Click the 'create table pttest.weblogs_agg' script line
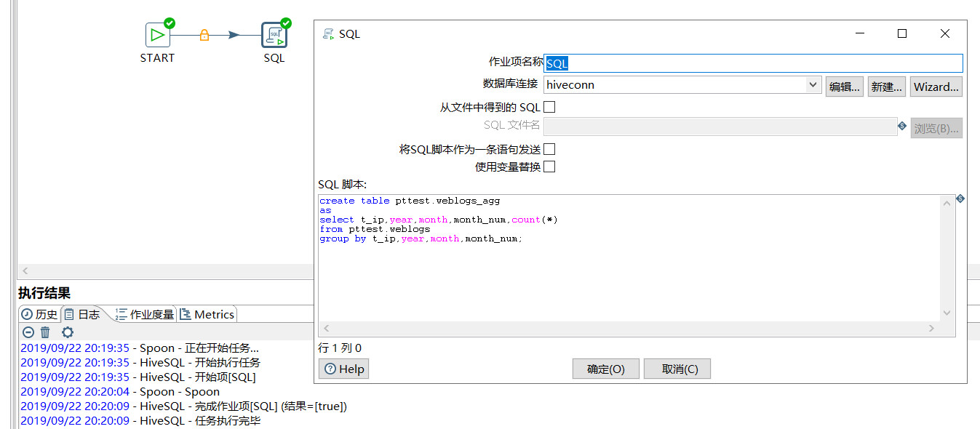 [x=410, y=201]
